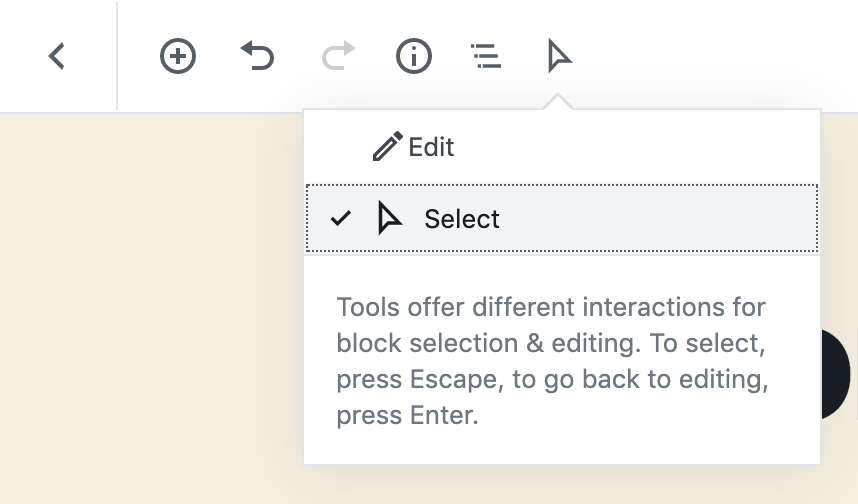This screenshot has height=504, width=858.
Task: Click the back chevron arrow
Action: tap(57, 56)
